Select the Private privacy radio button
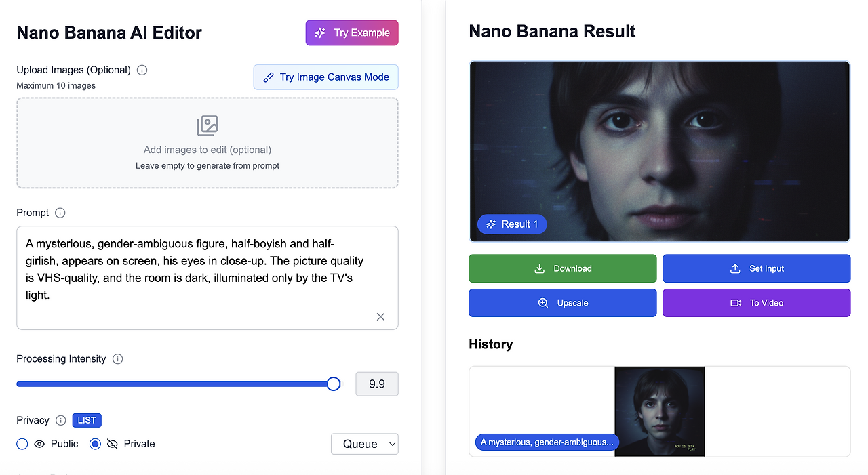 [x=95, y=444]
